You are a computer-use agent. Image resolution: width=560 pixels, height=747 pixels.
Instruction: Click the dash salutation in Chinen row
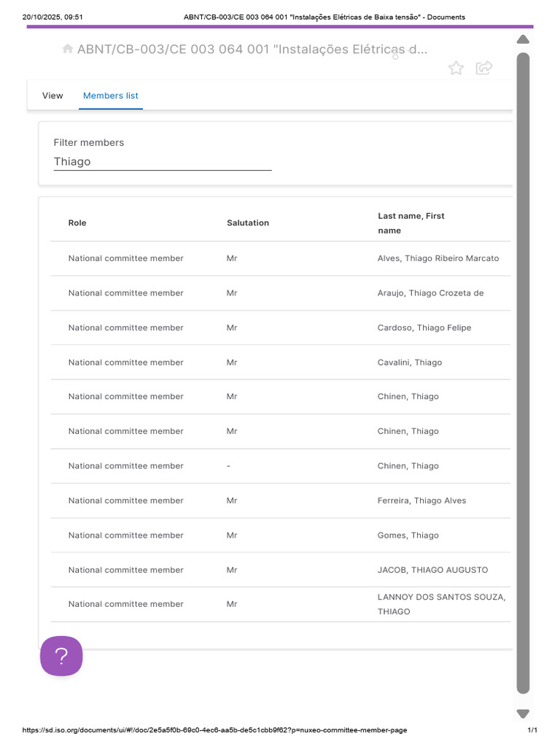(x=228, y=466)
